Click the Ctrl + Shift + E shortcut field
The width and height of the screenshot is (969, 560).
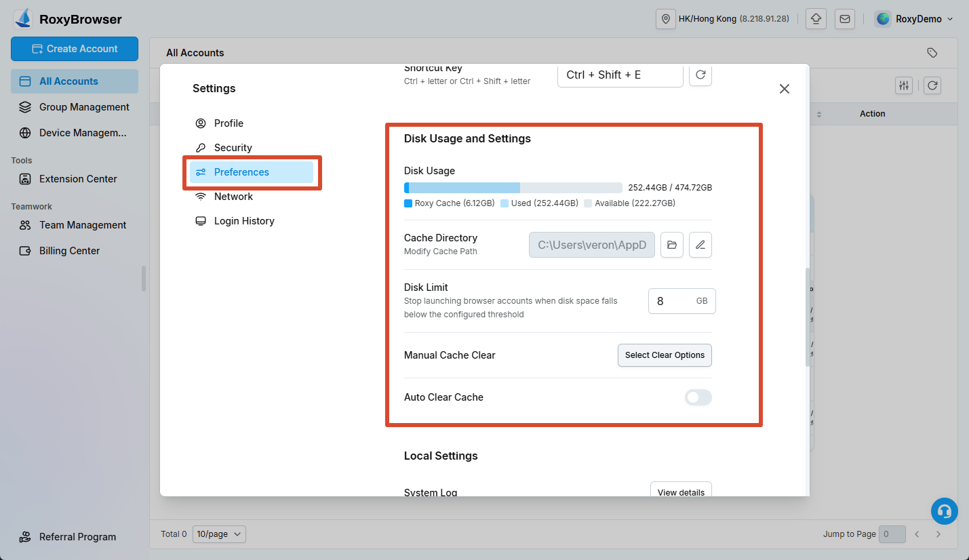point(620,75)
